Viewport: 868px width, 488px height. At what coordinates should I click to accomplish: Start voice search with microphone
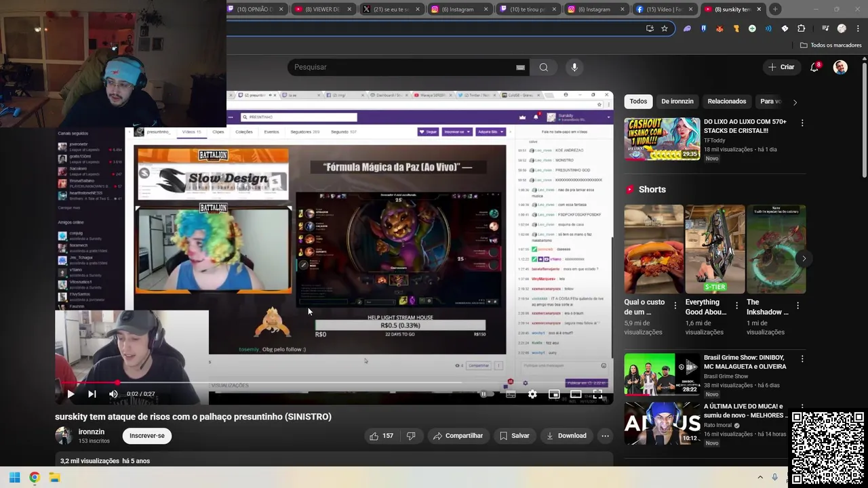(574, 67)
